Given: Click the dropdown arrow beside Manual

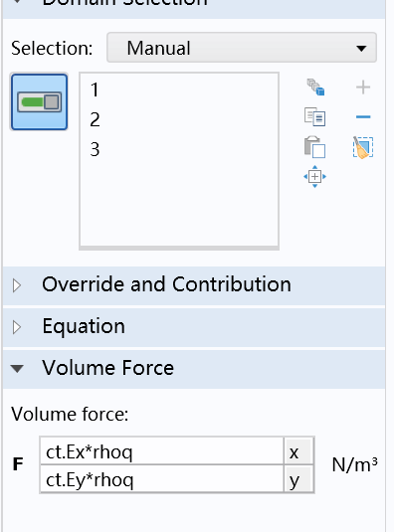Looking at the screenshot, I should [362, 49].
